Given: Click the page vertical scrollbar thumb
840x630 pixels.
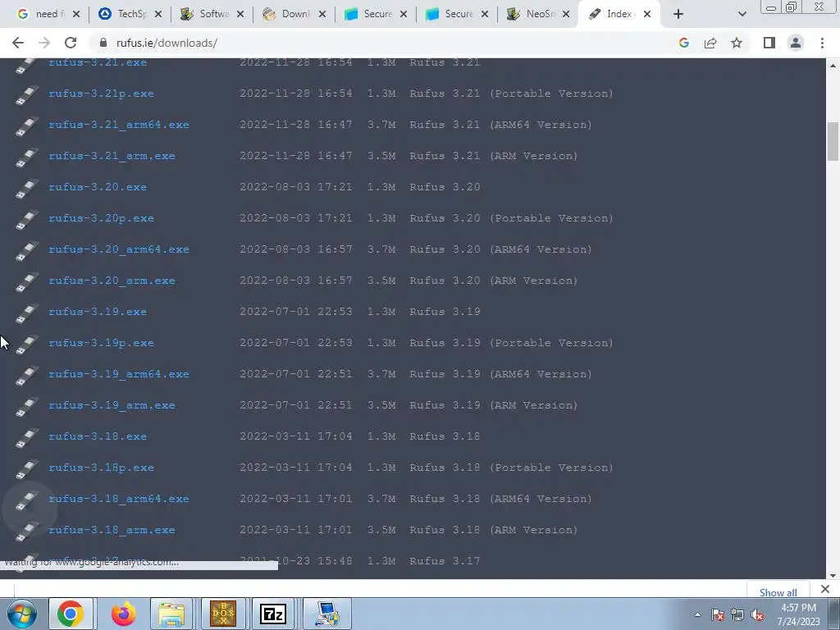Looking at the screenshot, I should click(x=833, y=141).
